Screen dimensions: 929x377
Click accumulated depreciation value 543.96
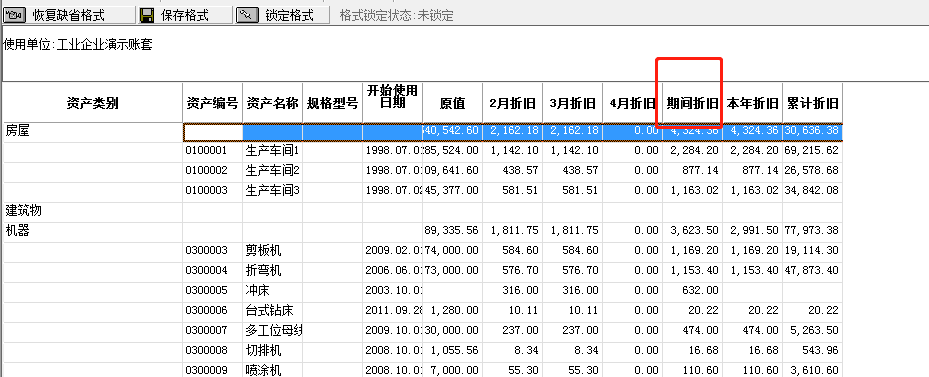point(822,351)
